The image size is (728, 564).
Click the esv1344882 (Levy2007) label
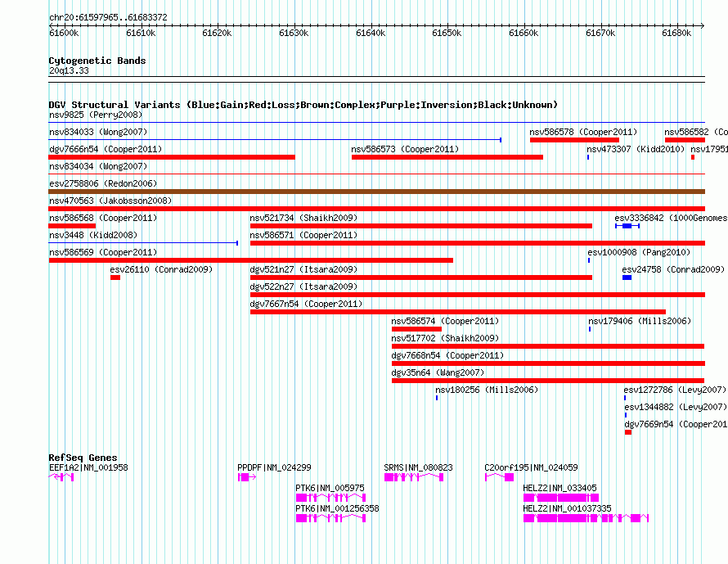(x=676, y=407)
